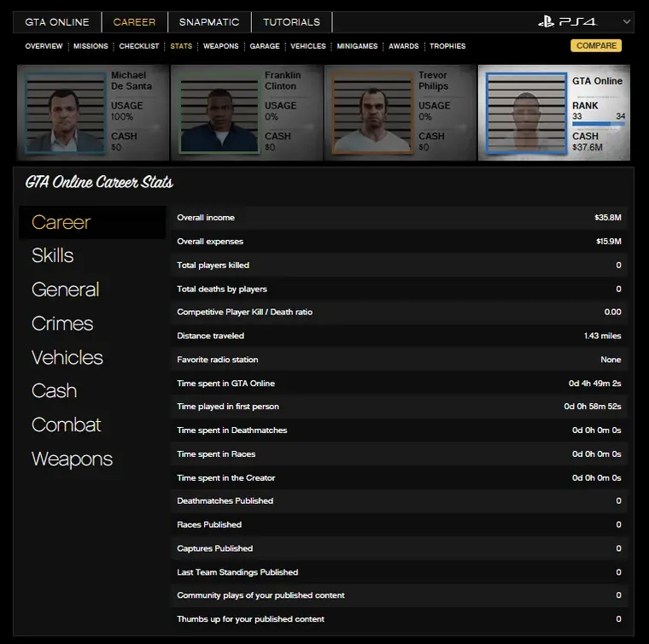
Task: Open the WEAPONS submenu item
Action: tap(221, 46)
